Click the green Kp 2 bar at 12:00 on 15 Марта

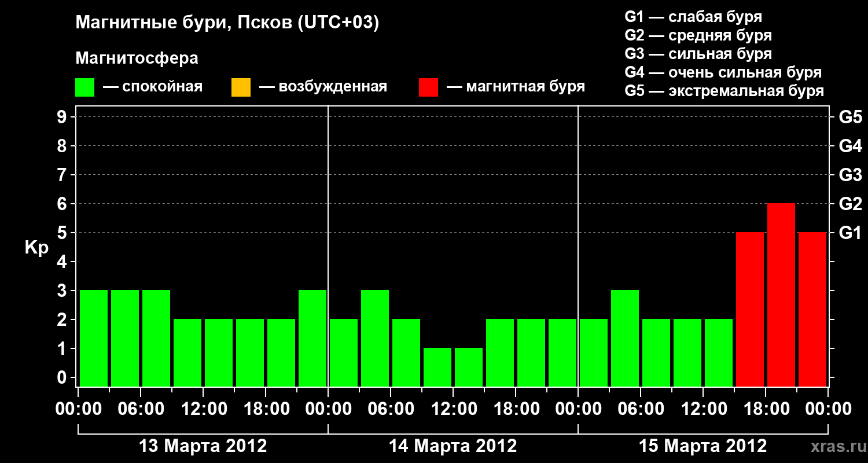click(x=719, y=353)
